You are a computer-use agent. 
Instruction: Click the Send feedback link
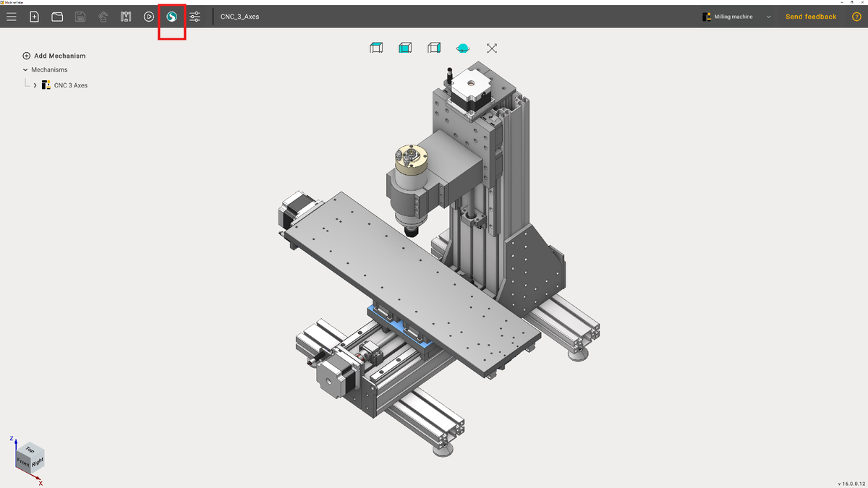(x=810, y=16)
